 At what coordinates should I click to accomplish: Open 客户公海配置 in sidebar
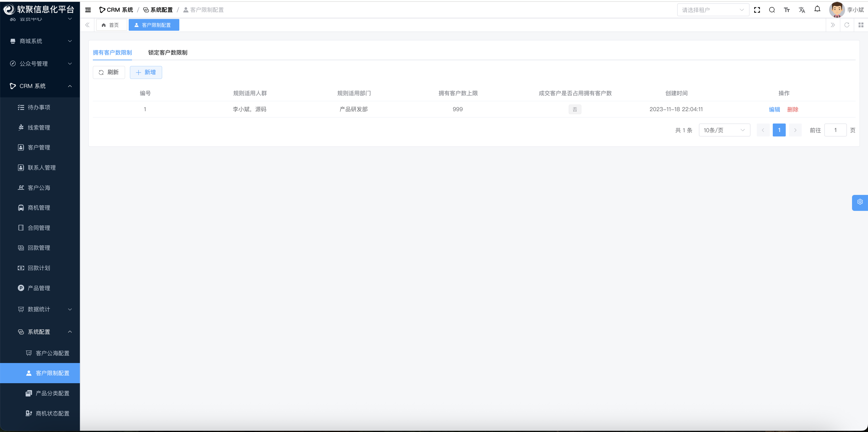[52, 353]
